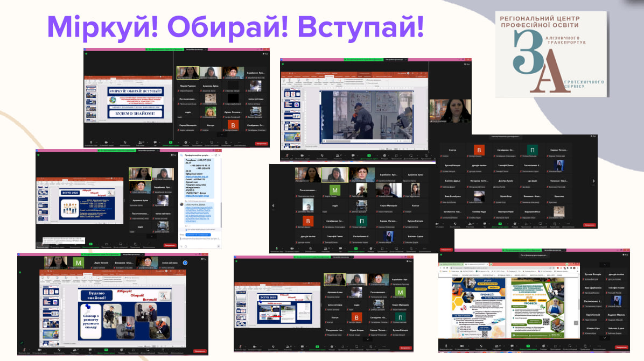The width and height of the screenshot is (644, 361).
Task: Open the three-dots More menu in БУДЕМО ЗНАЙОМІ! window
Action: click(240, 143)
